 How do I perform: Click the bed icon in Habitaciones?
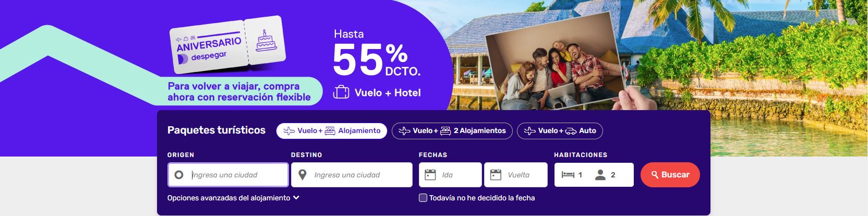tap(568, 175)
